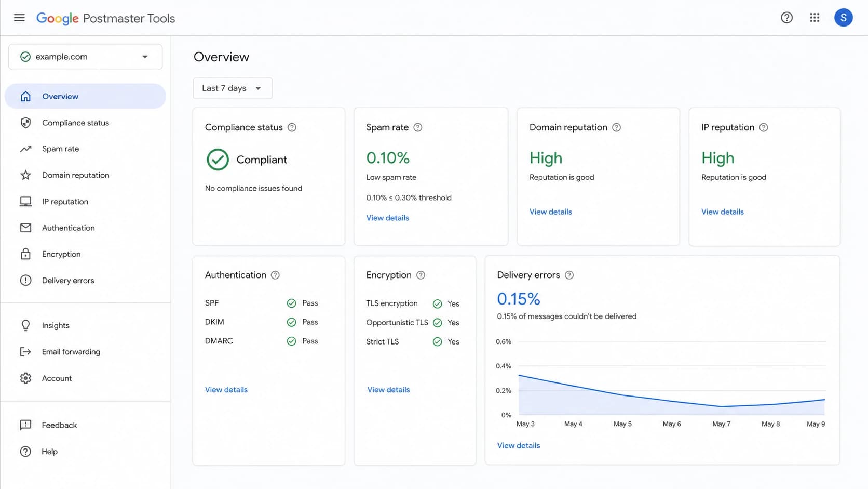Image resolution: width=868 pixels, height=489 pixels.
Task: Expand the Last 7 days date range
Action: coord(233,88)
